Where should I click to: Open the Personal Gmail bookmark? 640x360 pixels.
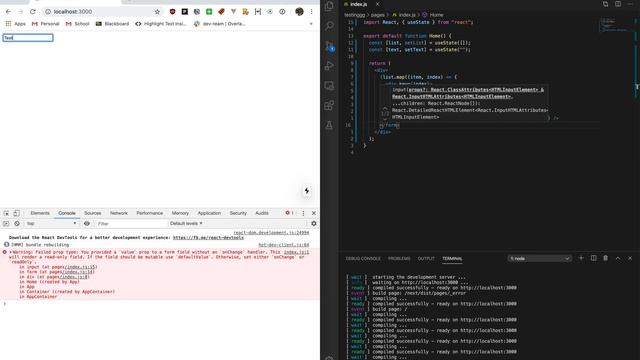(46, 24)
